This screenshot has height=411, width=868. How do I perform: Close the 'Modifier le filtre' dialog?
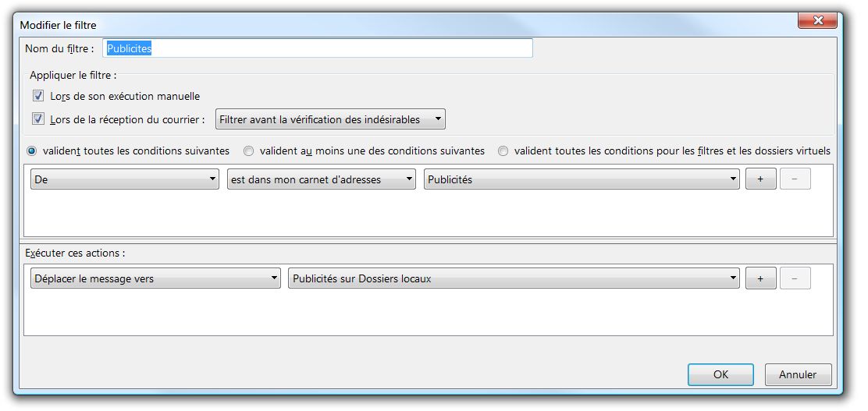pyautogui.click(x=817, y=20)
